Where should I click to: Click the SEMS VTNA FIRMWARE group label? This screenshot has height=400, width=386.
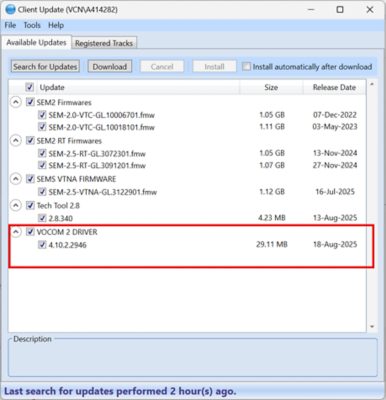(76, 179)
